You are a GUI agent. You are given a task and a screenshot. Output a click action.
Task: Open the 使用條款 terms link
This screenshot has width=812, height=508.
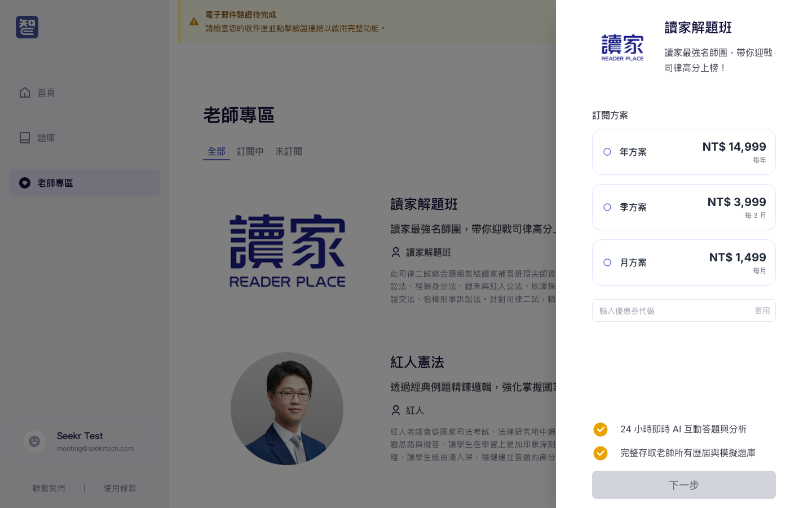coord(120,488)
